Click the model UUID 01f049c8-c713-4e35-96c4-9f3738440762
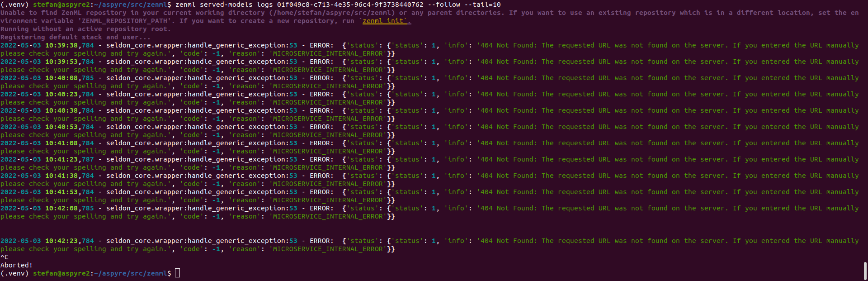Viewport: 868px width, 281px height. [350, 5]
